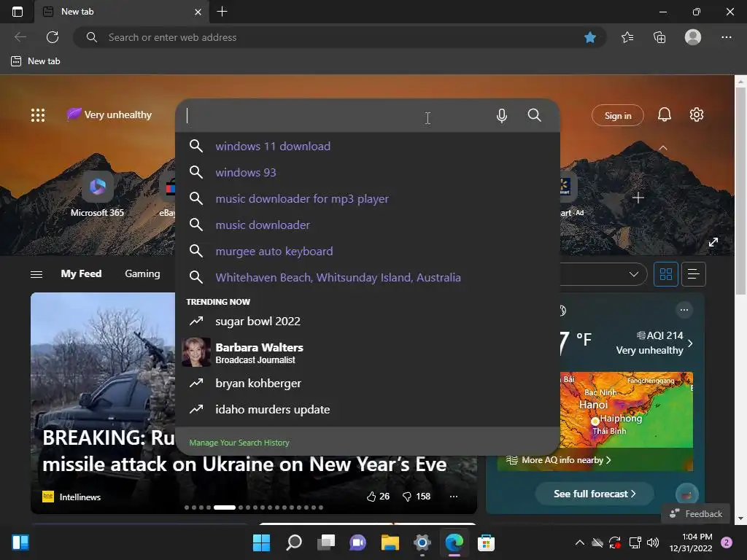Viewport: 747px width, 560px height.
Task: Open page settings gear icon
Action: [697, 114]
